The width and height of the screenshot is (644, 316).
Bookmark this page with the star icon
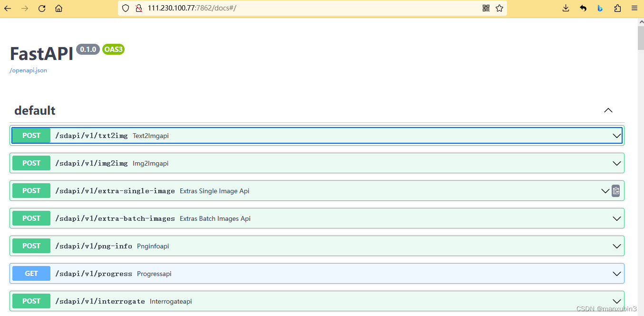(499, 8)
